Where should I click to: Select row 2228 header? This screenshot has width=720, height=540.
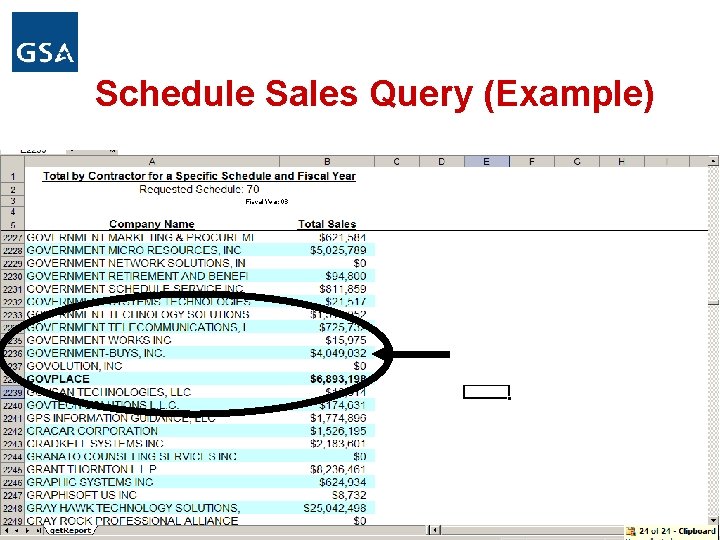[12, 250]
